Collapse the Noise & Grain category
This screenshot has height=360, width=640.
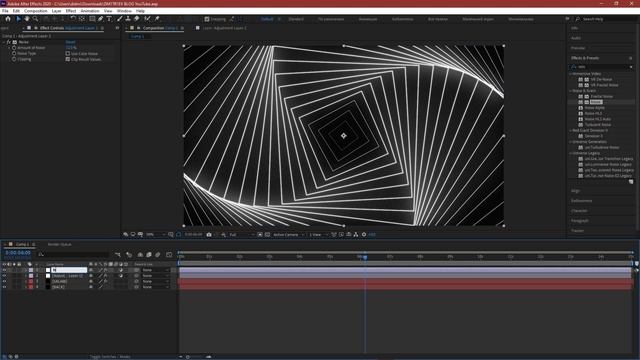571,91
